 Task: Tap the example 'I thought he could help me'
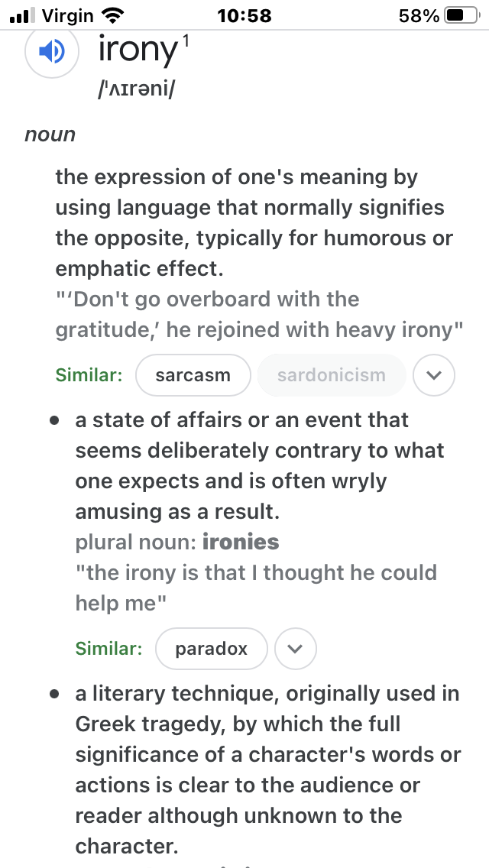tap(256, 588)
